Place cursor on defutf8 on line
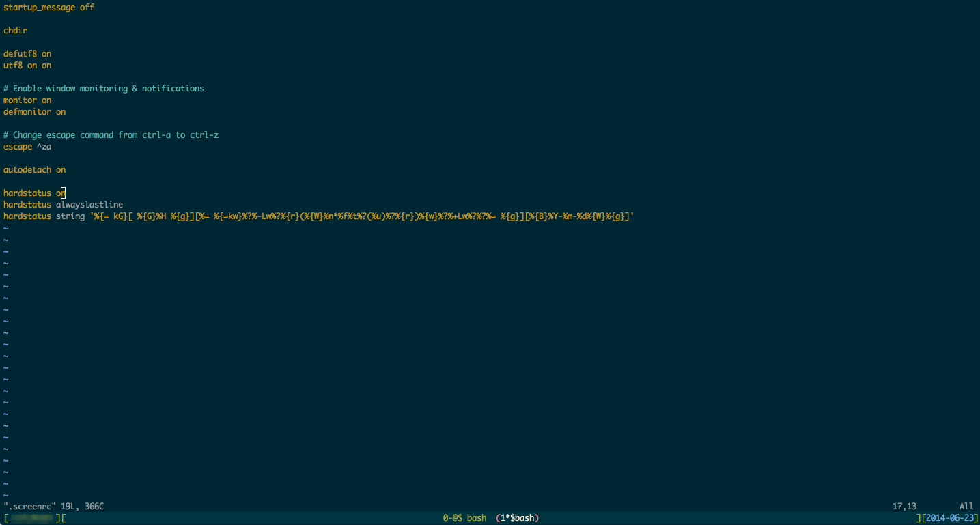The width and height of the screenshot is (980, 525). pyautogui.click(x=27, y=54)
